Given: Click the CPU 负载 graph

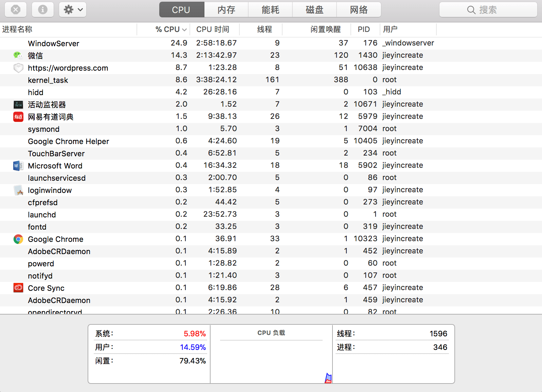Looking at the screenshot, I should 271,361.
